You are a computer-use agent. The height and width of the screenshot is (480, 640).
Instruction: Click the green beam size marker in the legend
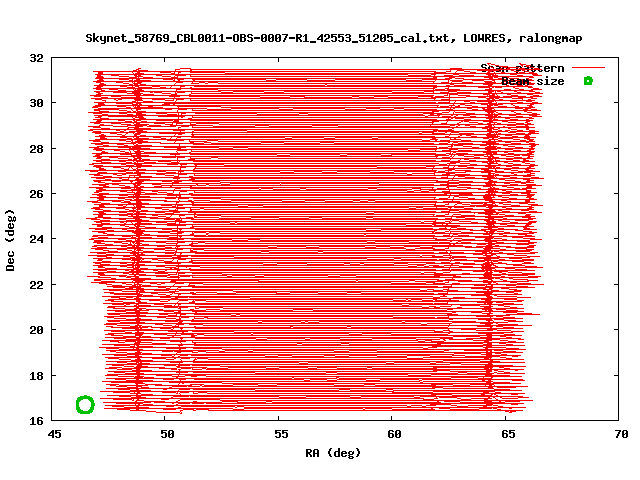tap(588, 81)
